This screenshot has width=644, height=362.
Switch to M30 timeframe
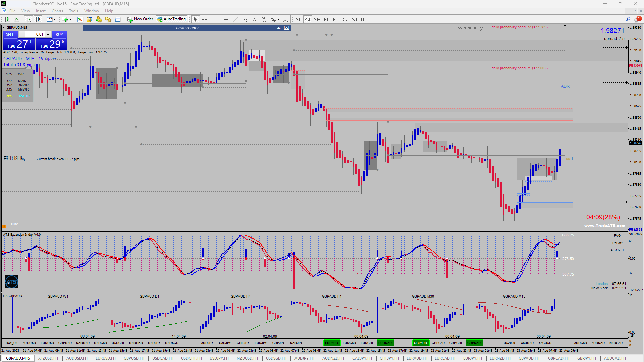tap(317, 19)
